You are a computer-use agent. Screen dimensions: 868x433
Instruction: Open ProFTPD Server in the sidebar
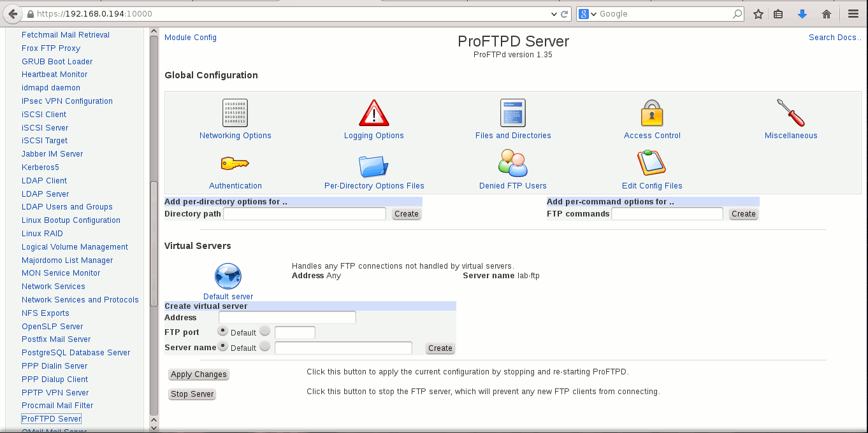(52, 419)
